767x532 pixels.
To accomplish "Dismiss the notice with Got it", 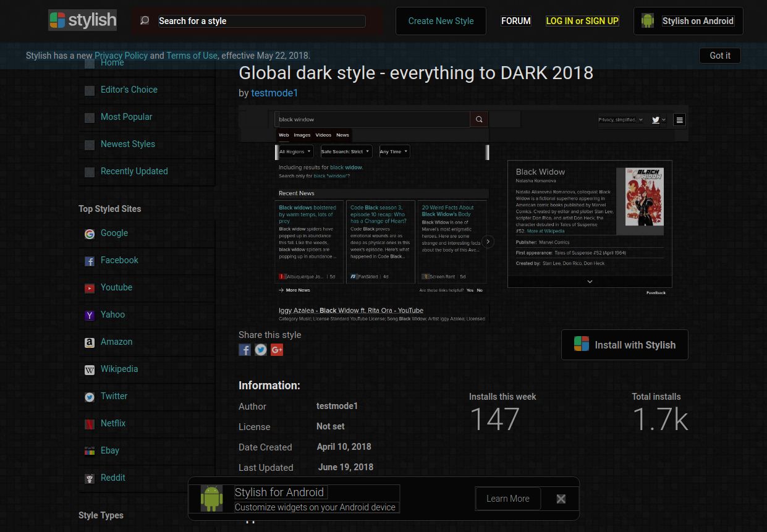I will pos(720,56).
